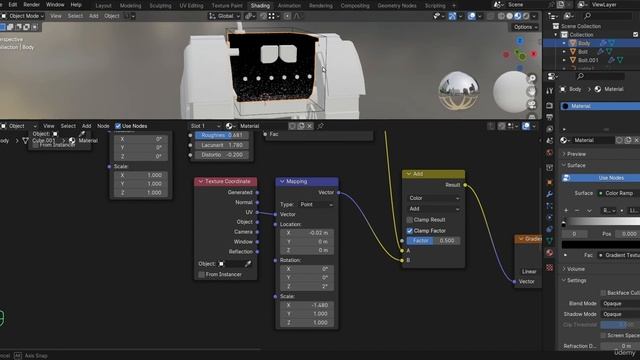Toggle the Use Nodes checkbox in node editor
640x360 pixels.
(x=118, y=126)
